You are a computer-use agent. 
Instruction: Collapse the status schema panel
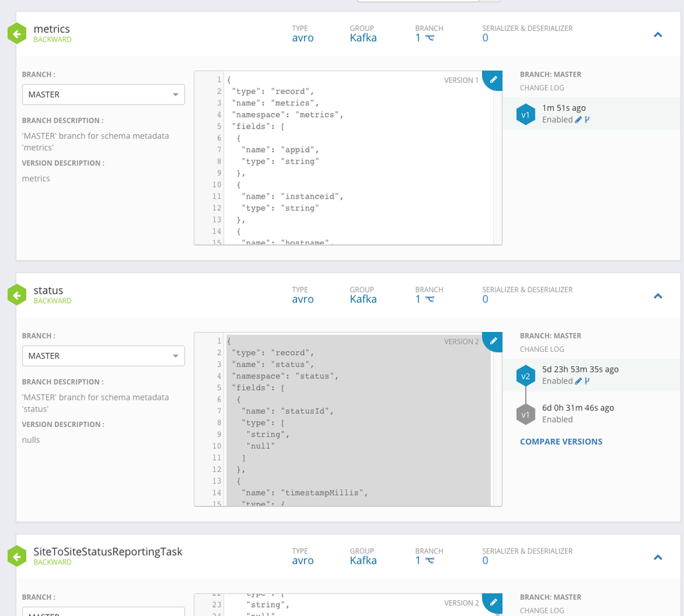click(x=658, y=296)
